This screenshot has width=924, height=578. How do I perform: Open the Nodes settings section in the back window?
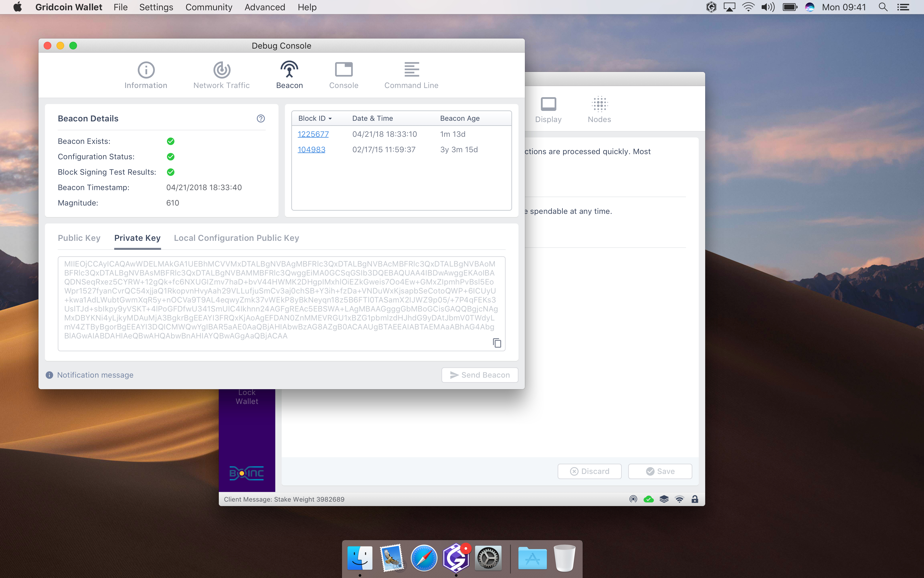600,109
